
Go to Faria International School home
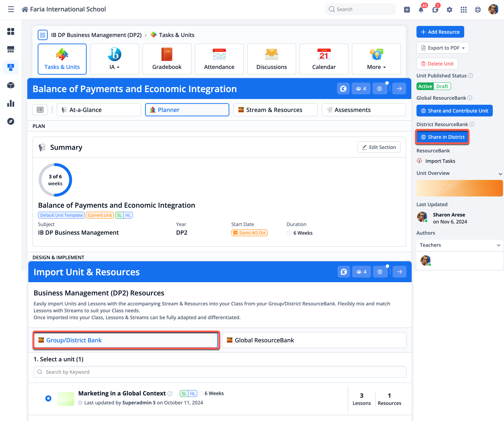(x=64, y=9)
